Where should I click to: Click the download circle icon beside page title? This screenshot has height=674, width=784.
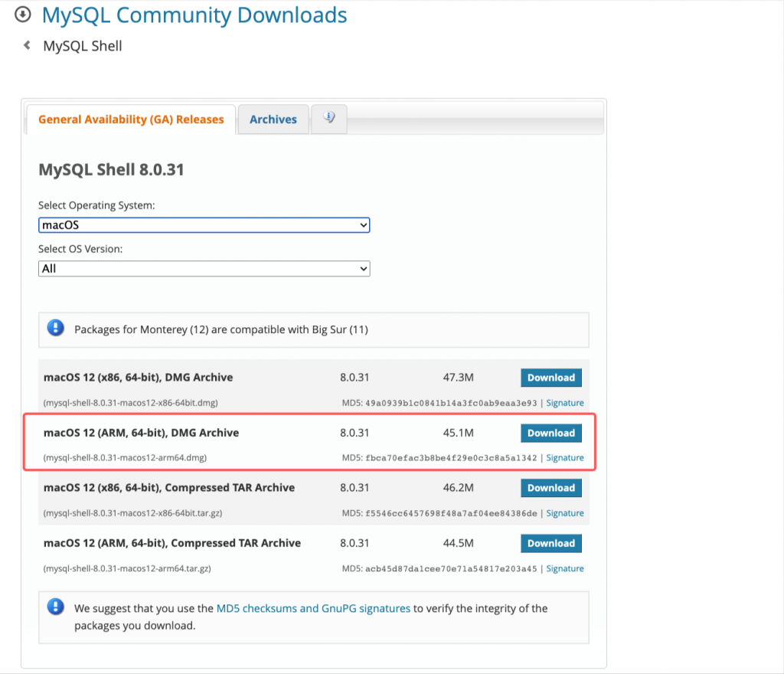tap(22, 15)
